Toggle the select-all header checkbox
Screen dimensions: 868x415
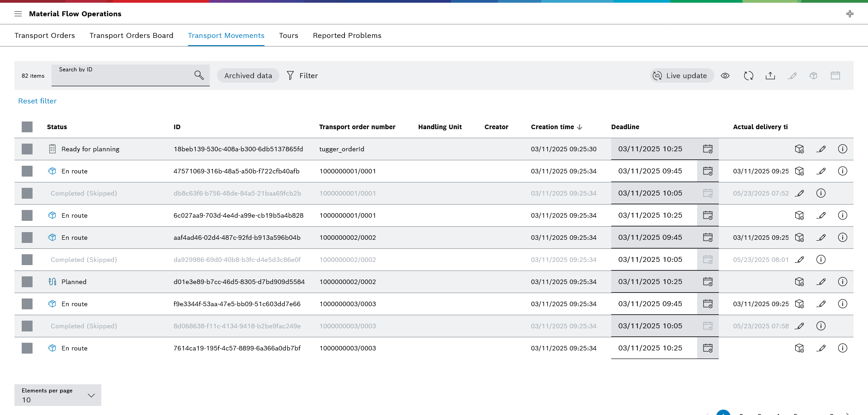(27, 127)
